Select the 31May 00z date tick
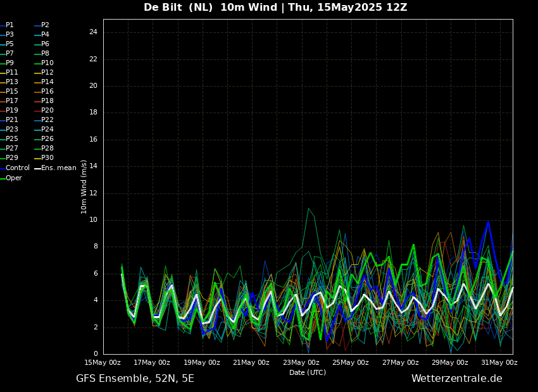 click(499, 363)
